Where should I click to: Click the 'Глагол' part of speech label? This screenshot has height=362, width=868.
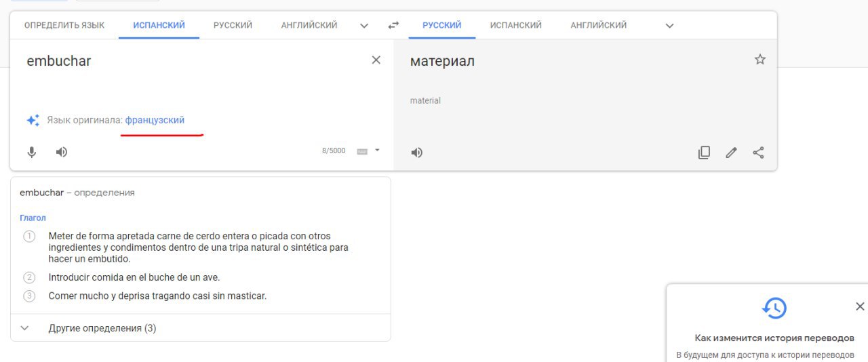[33, 218]
